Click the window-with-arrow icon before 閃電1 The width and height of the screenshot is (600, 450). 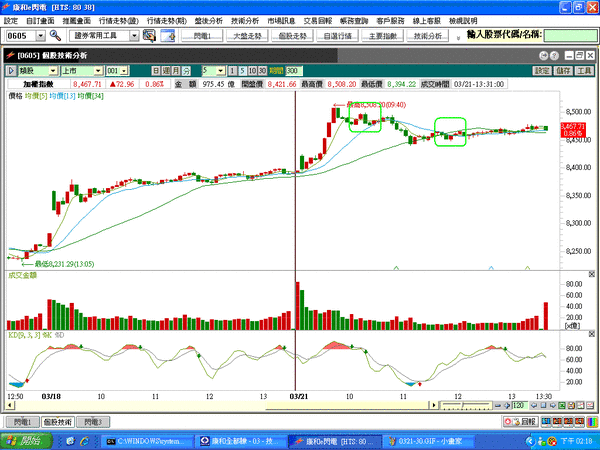pos(168,36)
